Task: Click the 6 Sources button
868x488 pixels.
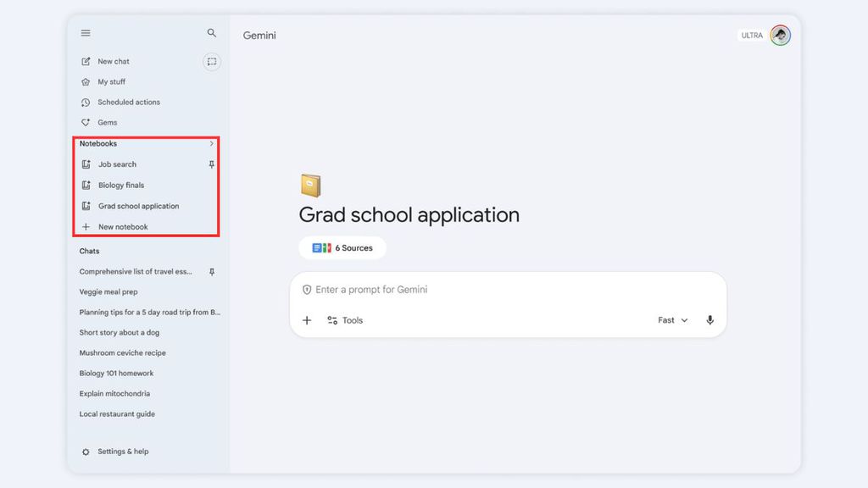Action: 342,248
